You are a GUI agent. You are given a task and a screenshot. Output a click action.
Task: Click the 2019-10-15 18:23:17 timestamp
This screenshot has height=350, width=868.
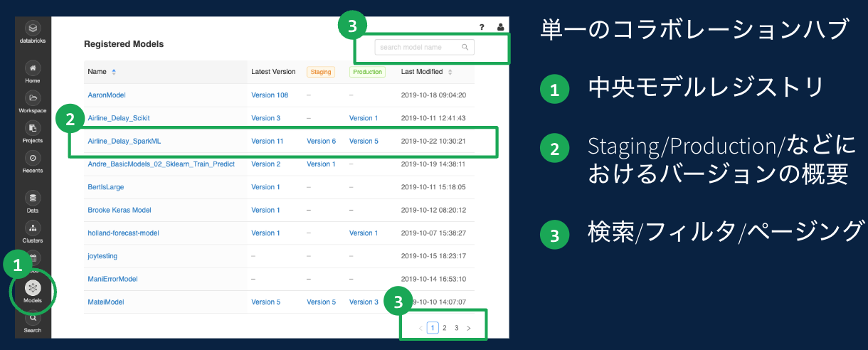[x=433, y=255]
